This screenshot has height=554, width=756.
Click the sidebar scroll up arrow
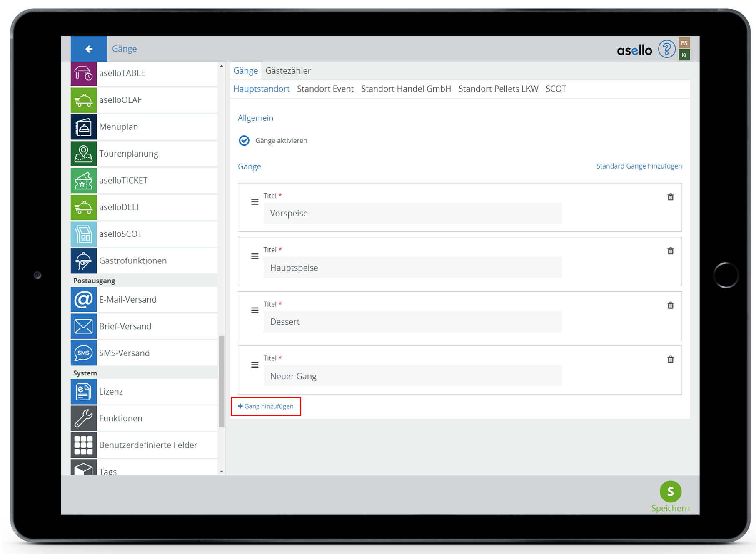coord(222,66)
